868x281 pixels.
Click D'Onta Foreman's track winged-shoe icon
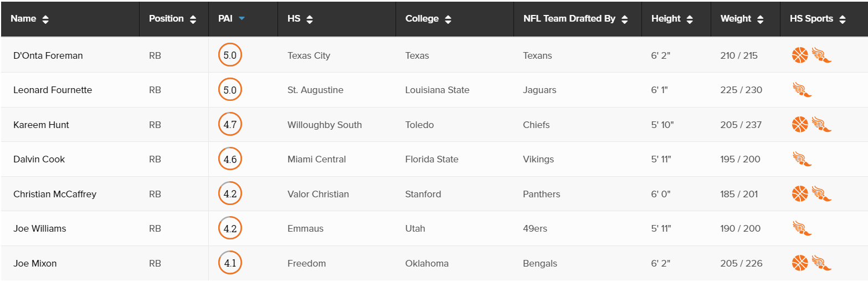(822, 55)
